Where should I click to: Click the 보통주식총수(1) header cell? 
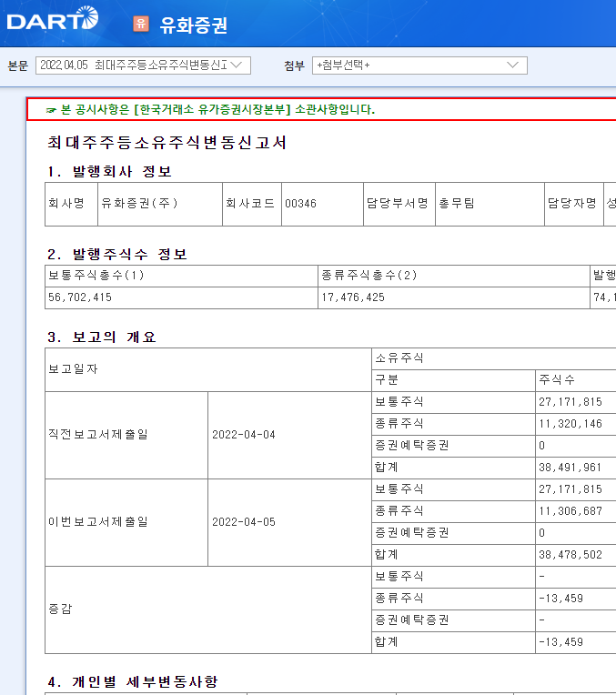click(x=181, y=276)
